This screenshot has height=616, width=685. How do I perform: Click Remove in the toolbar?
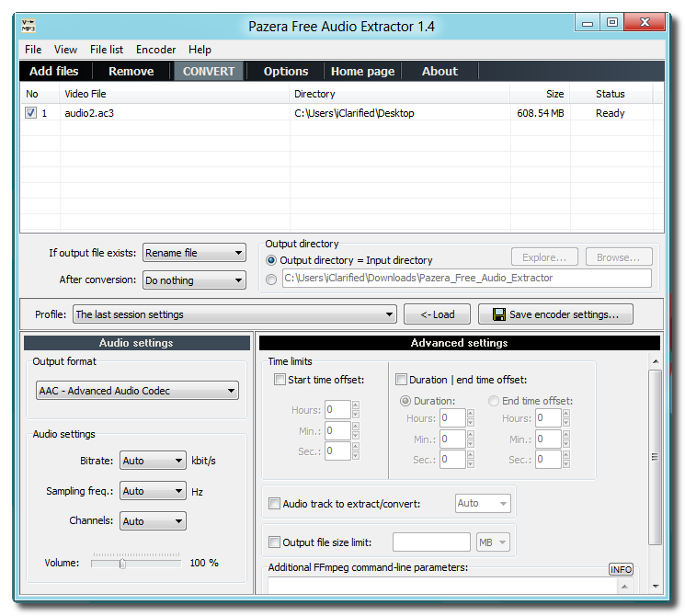point(131,71)
